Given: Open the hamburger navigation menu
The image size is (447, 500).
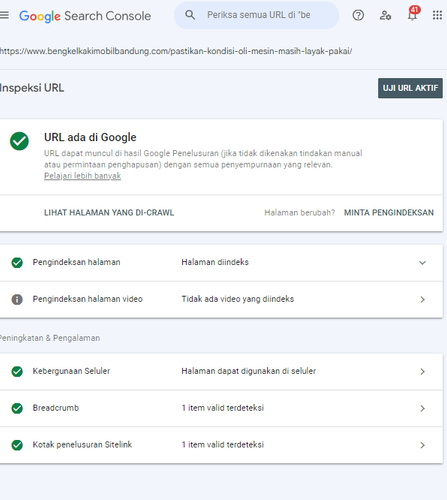Looking at the screenshot, I should coord(4,15).
